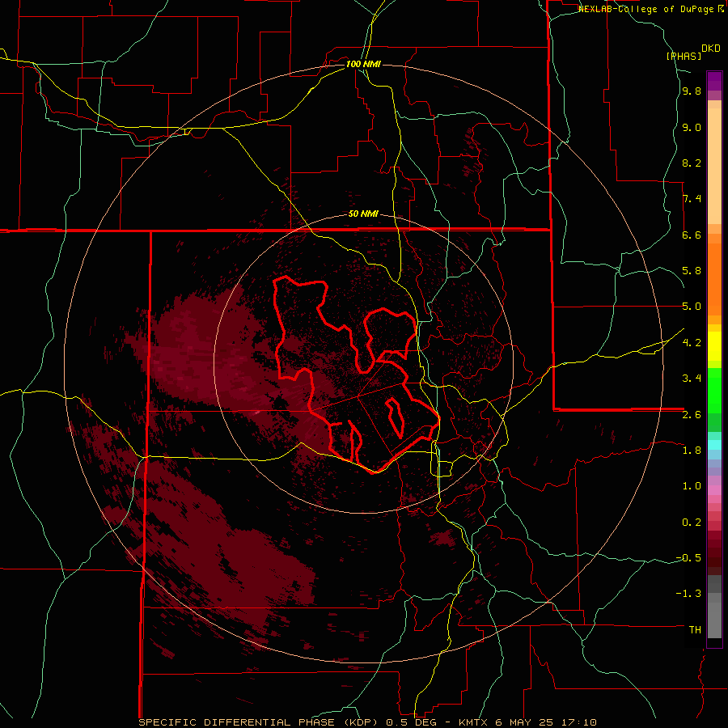The height and width of the screenshot is (728, 728).
Task: Click the "TH" threshold label on scale
Action: tap(695, 630)
